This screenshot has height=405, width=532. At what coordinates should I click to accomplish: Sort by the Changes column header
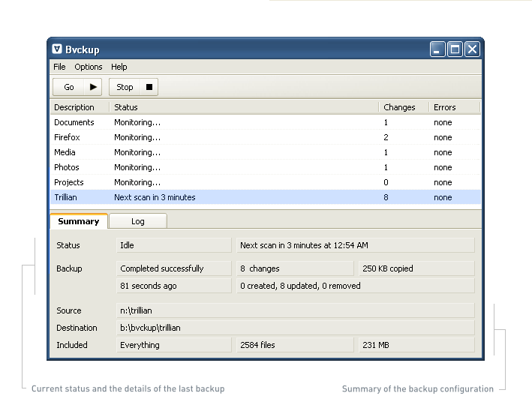coord(399,107)
